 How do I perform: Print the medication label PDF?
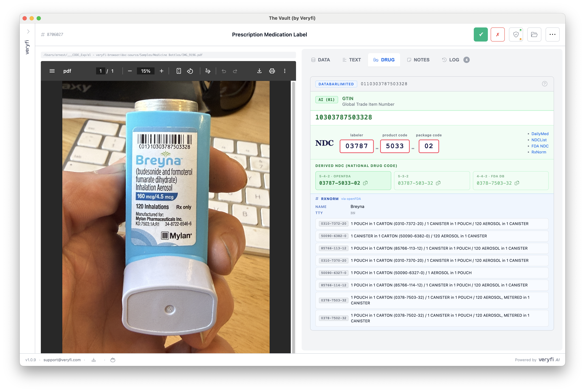click(272, 71)
